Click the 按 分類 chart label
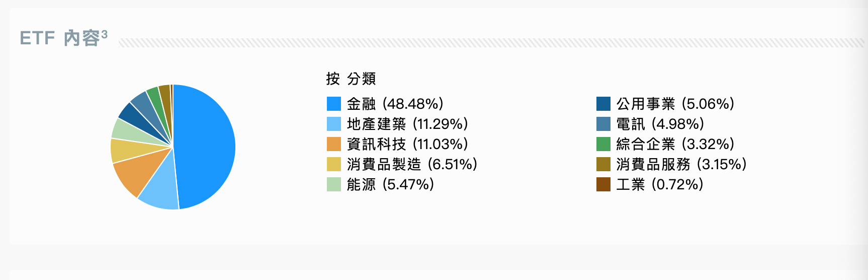Viewport: 868px width, 280px height. point(351,79)
